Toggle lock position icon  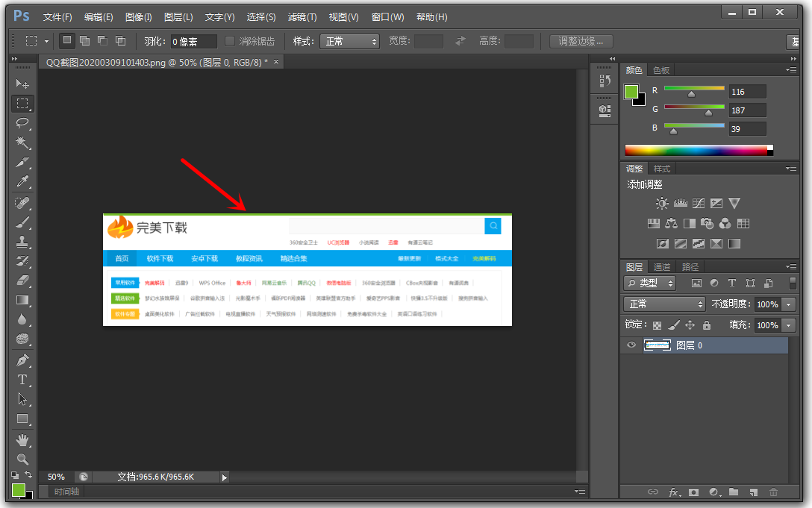(690, 325)
